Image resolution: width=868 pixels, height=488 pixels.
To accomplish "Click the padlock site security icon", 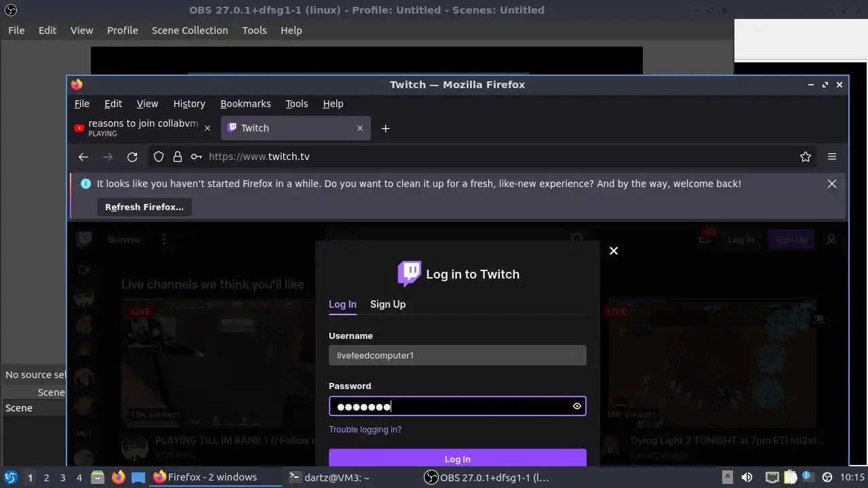I will 178,157.
